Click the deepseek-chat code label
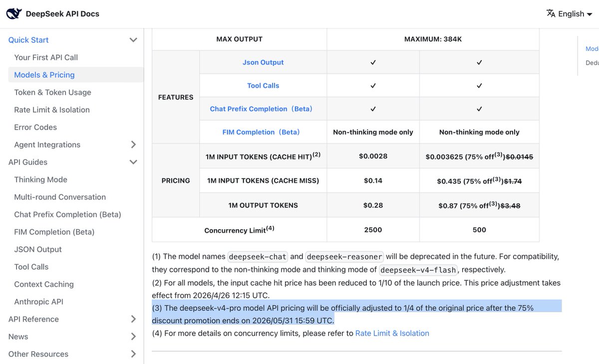 pyautogui.click(x=258, y=257)
